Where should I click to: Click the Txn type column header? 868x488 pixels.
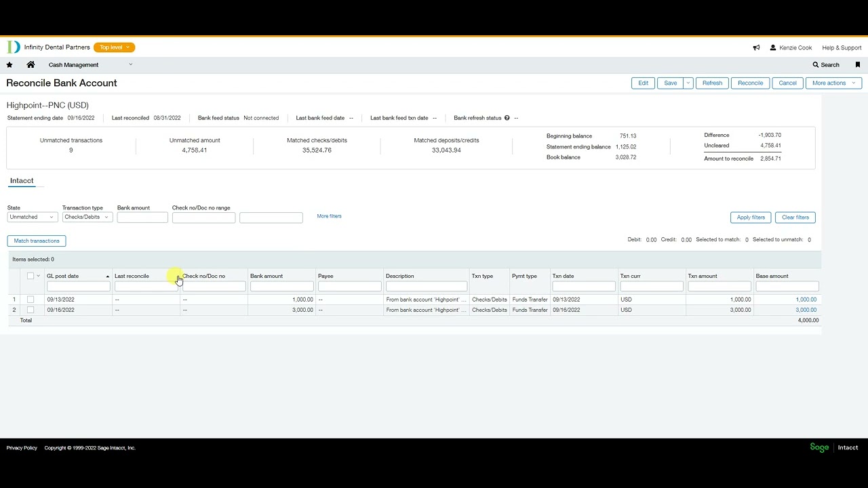(482, 276)
